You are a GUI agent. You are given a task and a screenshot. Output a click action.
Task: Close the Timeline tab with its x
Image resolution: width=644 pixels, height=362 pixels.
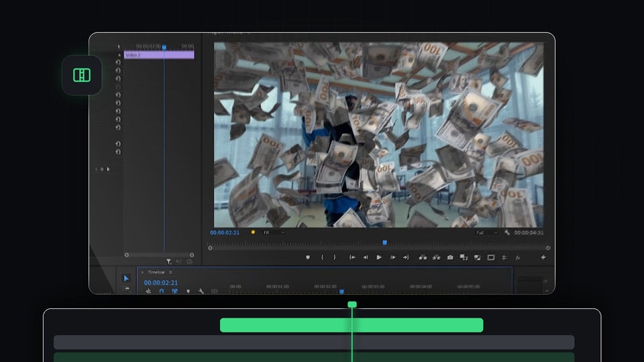pos(142,272)
